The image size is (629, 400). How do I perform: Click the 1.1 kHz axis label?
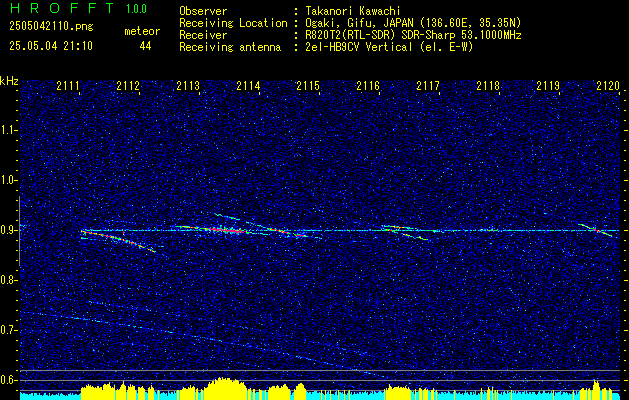tap(7, 130)
